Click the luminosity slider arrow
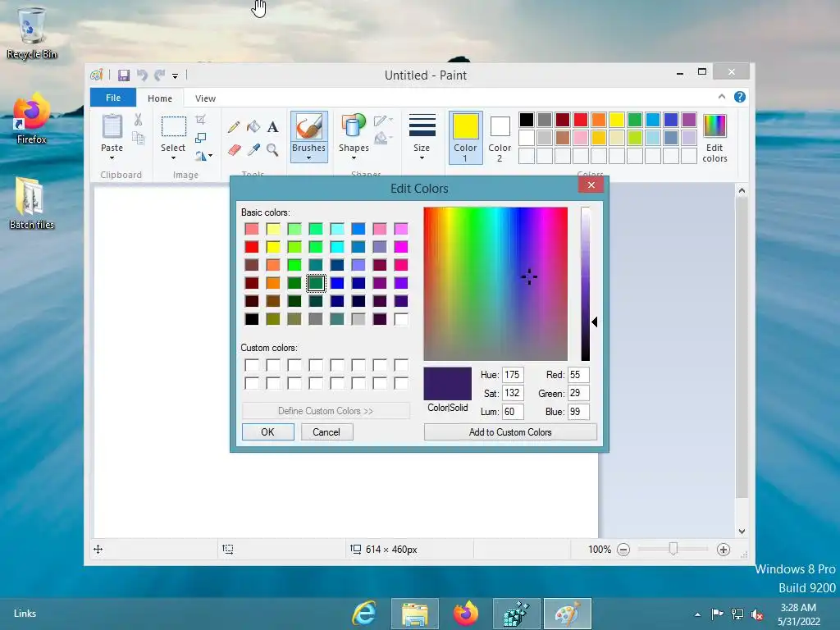 coord(594,322)
